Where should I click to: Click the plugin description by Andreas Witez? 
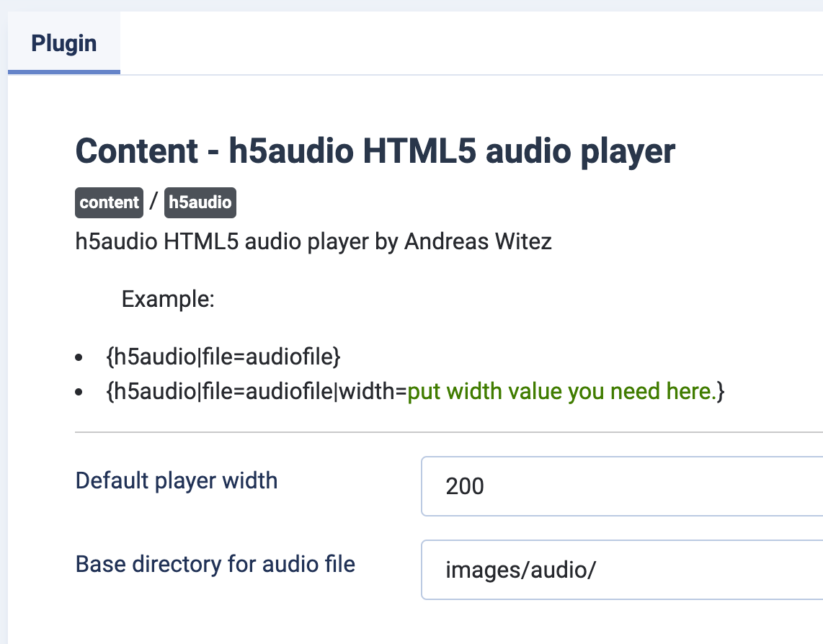pyautogui.click(x=313, y=241)
